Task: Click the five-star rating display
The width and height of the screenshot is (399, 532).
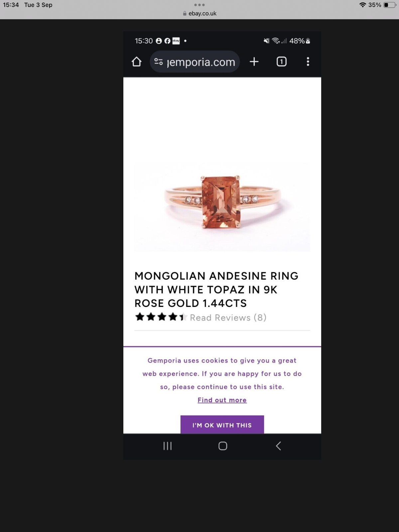Action: click(161, 317)
